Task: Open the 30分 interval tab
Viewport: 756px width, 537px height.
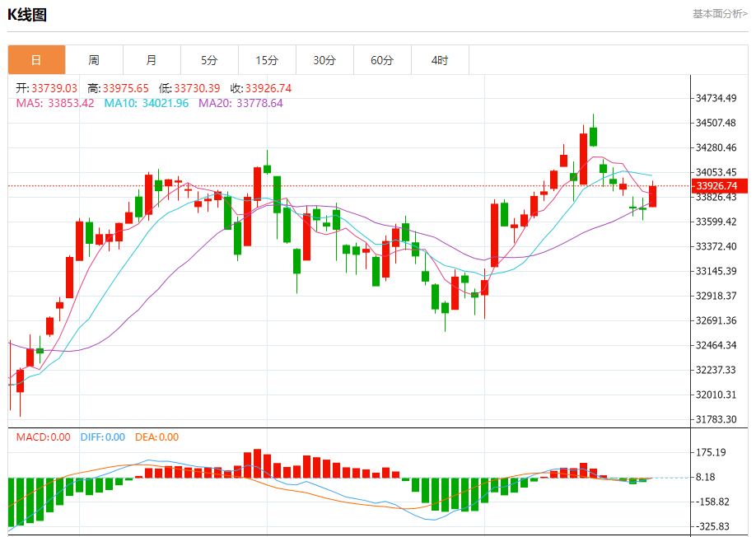Action: click(324, 60)
